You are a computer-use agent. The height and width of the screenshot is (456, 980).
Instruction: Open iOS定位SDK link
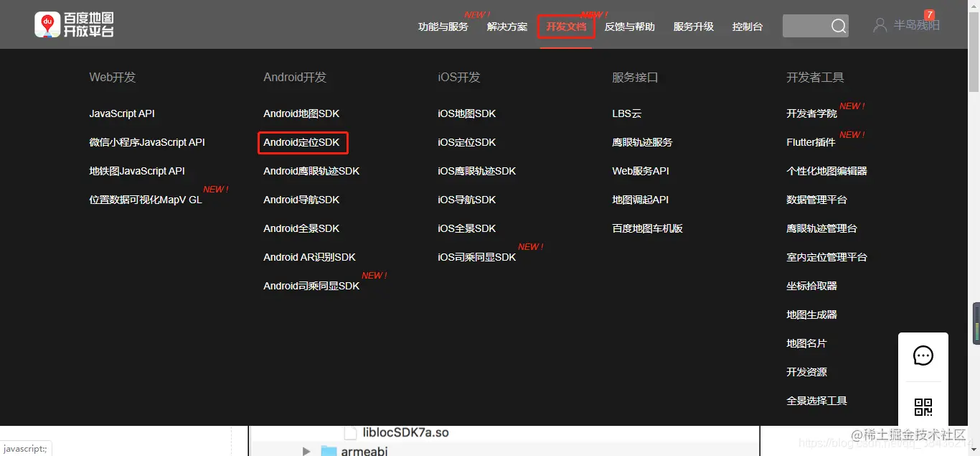pos(467,142)
